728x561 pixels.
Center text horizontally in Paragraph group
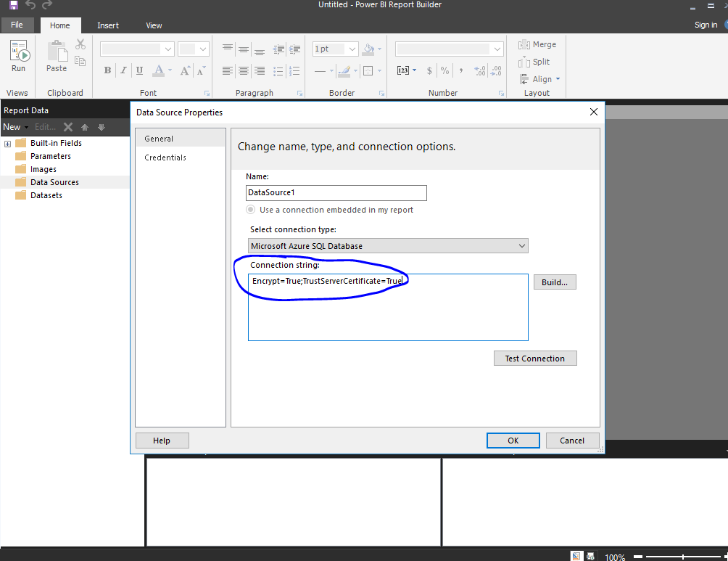point(244,70)
